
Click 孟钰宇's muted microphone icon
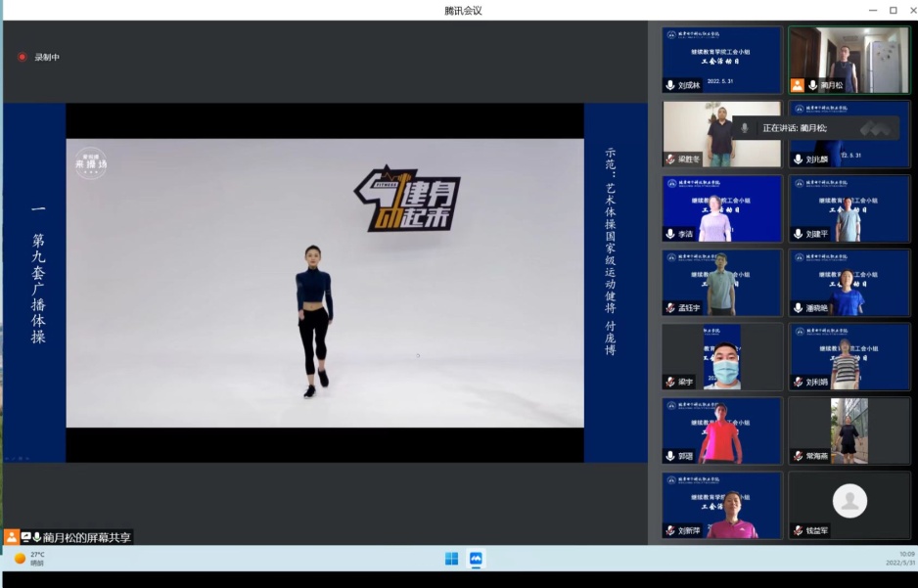(670, 308)
